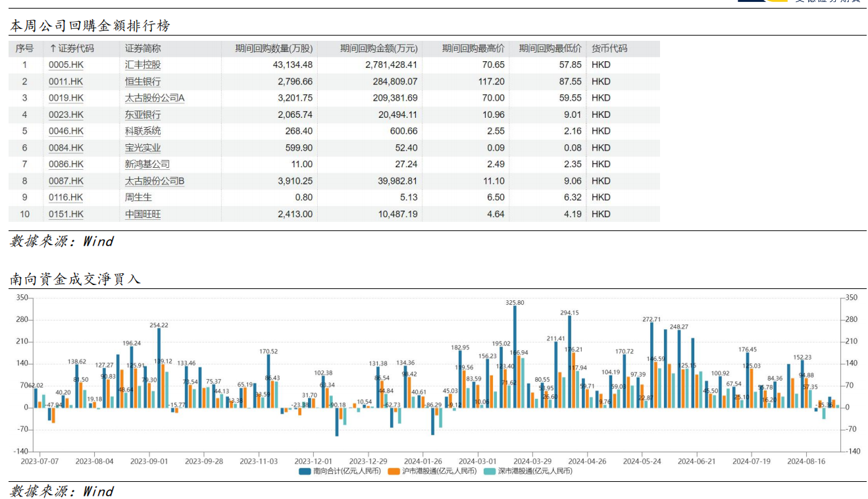
Task: Click the 证券简称 column header
Action: (143, 49)
